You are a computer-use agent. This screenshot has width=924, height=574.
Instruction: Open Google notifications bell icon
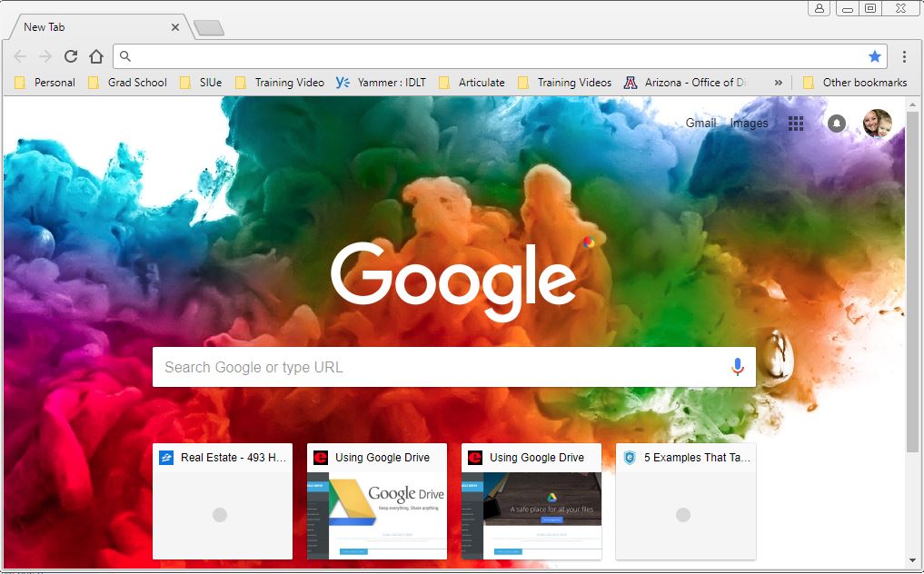[x=837, y=124]
